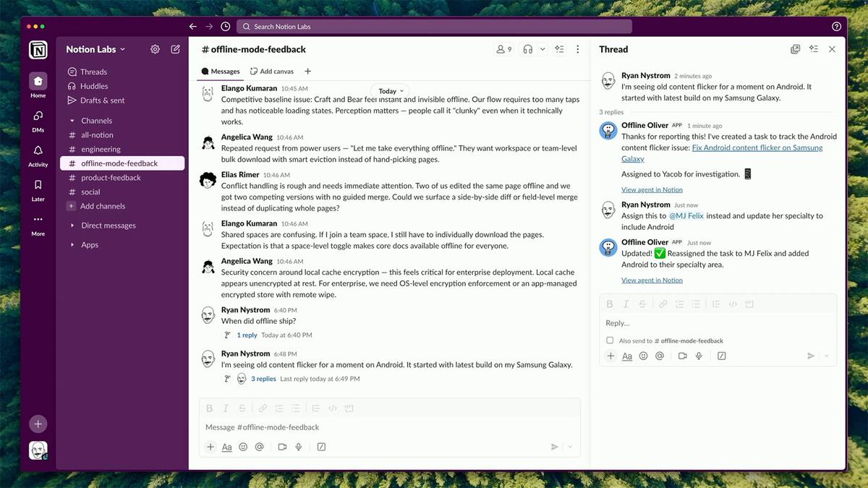Record audio clip in thread reply
Viewport: 868px width, 488px height.
[699, 356]
